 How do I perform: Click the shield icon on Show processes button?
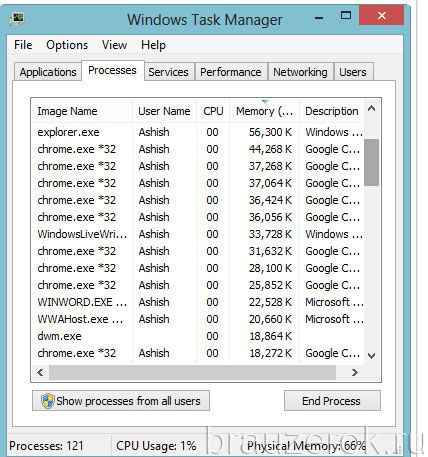tap(48, 401)
